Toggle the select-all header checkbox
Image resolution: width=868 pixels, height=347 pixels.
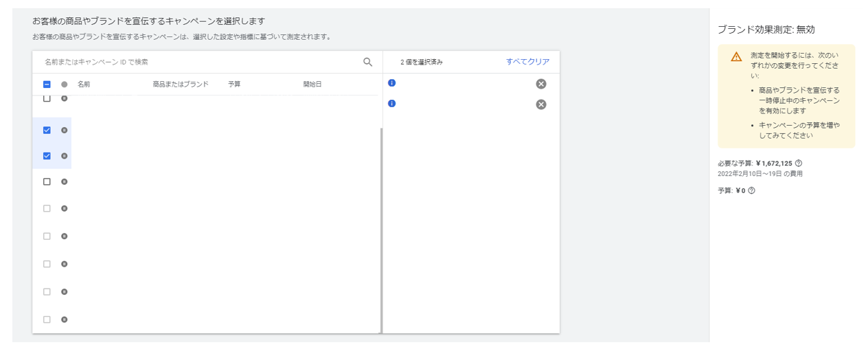47,85
